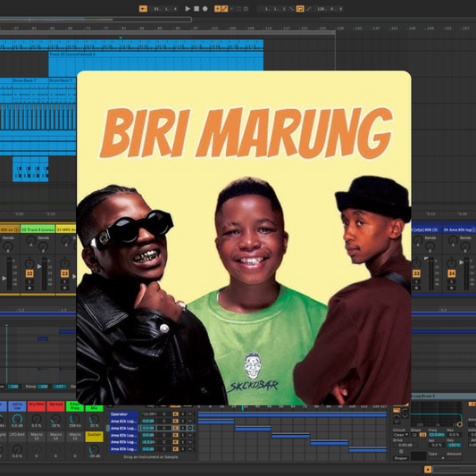Select the red Dry/Wet macro label

point(37,405)
